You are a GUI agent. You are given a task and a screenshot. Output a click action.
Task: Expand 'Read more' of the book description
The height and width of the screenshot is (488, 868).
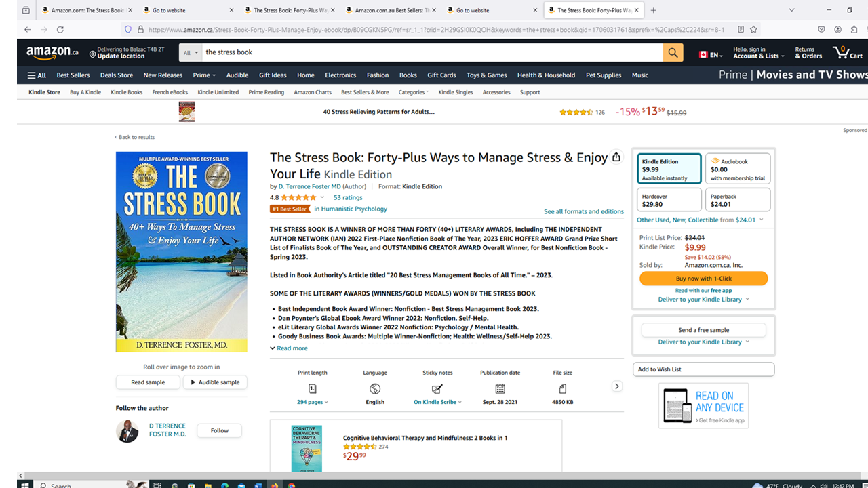tap(289, 348)
